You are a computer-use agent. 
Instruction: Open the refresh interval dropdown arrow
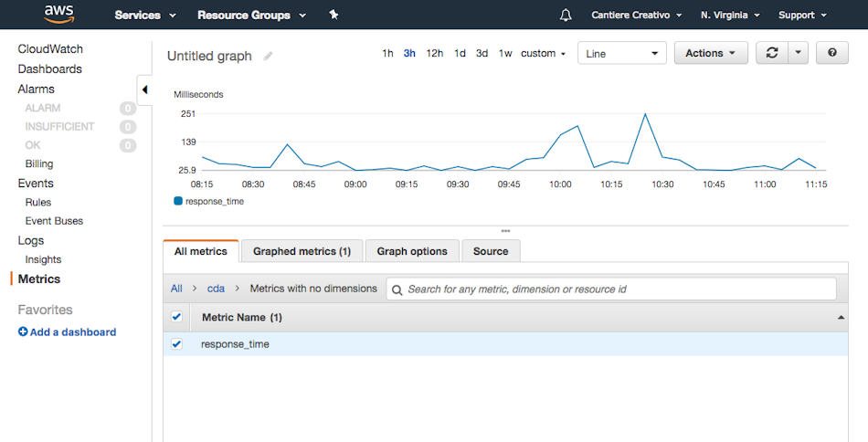tap(798, 53)
